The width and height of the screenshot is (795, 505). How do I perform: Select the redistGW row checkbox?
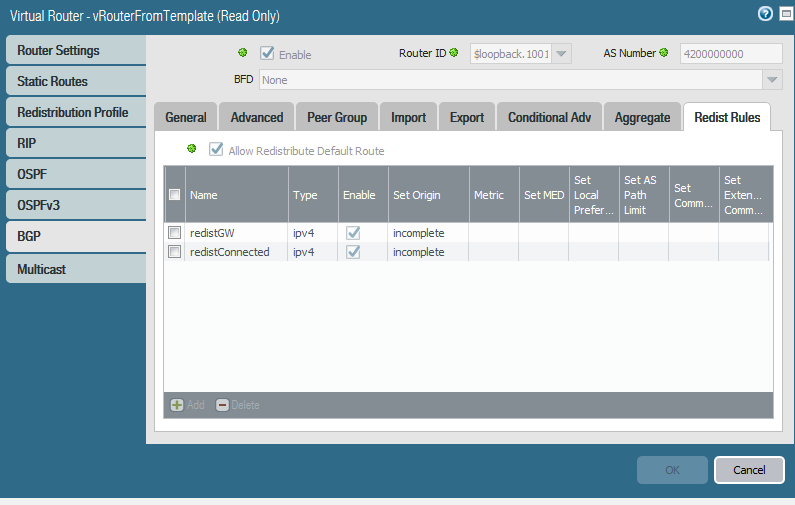click(175, 233)
